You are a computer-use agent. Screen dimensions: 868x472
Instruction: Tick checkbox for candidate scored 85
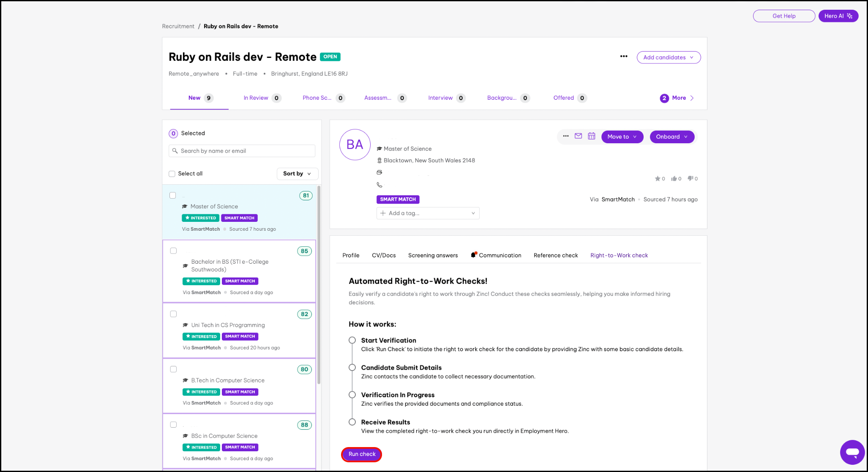coord(173,251)
